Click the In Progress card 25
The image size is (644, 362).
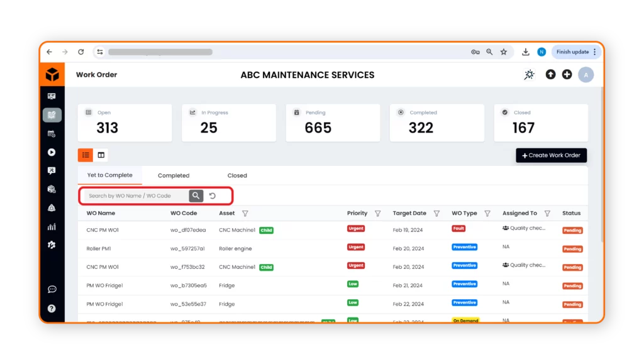pos(229,123)
